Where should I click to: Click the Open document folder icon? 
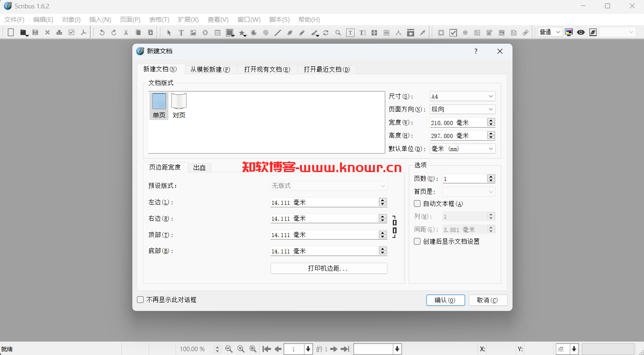pyautogui.click(x=24, y=32)
